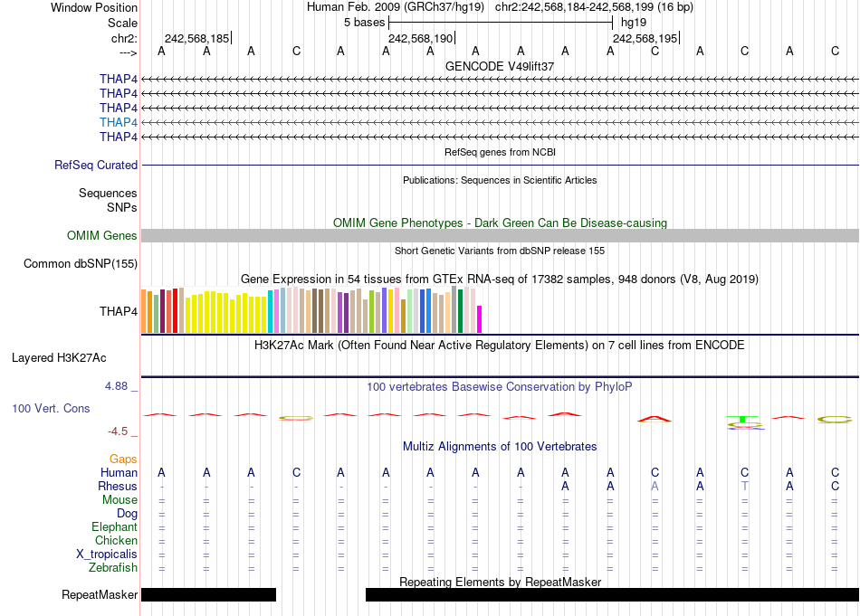Click the SNPs track label
860x616 pixels.
click(x=122, y=208)
